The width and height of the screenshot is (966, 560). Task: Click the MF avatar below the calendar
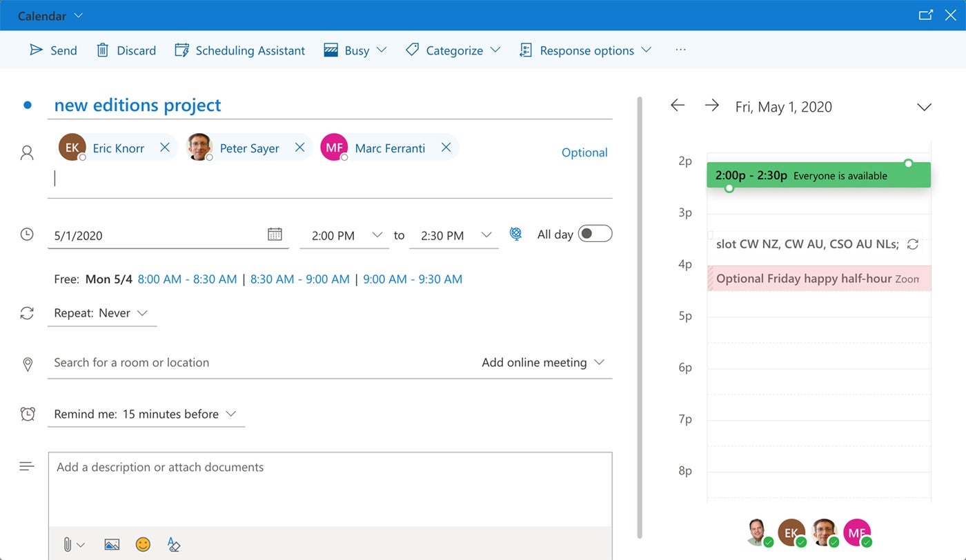coord(857,532)
